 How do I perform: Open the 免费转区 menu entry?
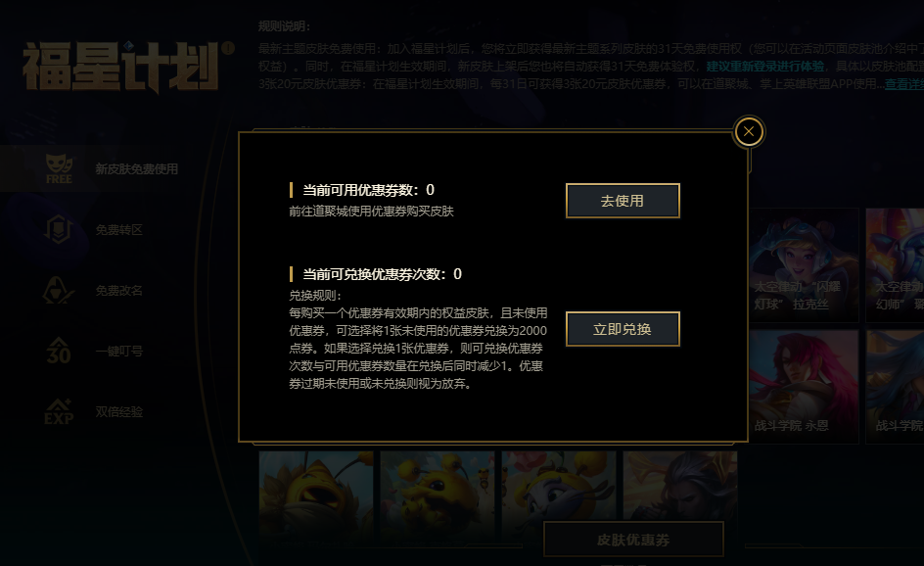(118, 230)
